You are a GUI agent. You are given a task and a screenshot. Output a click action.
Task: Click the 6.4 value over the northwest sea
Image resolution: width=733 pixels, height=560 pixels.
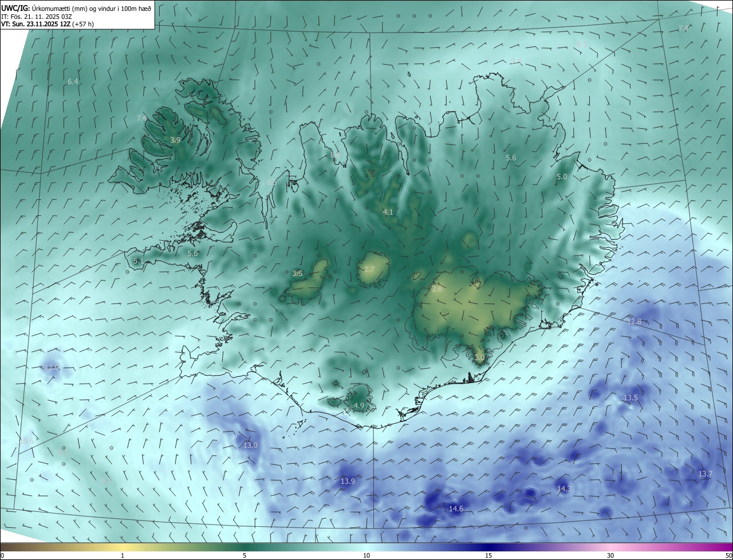(73, 82)
